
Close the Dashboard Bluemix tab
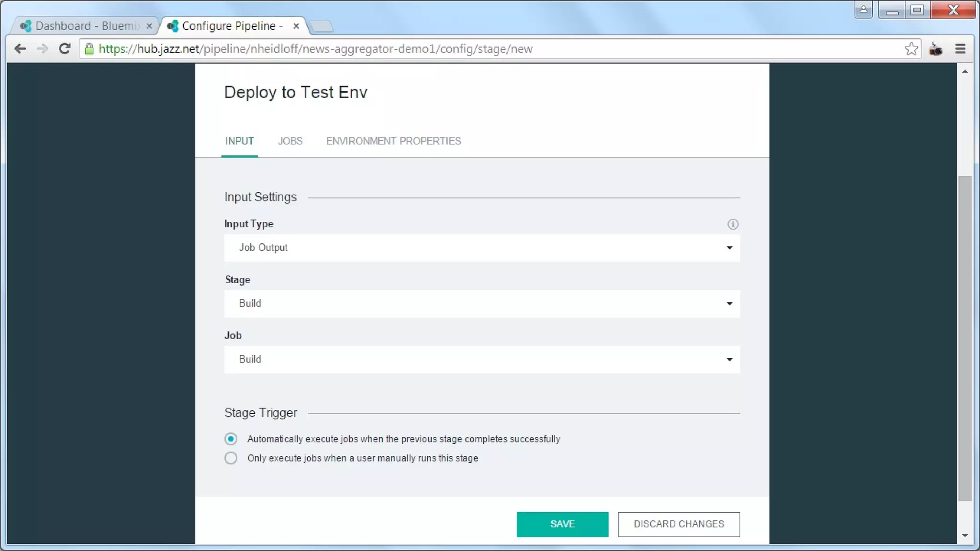click(149, 26)
